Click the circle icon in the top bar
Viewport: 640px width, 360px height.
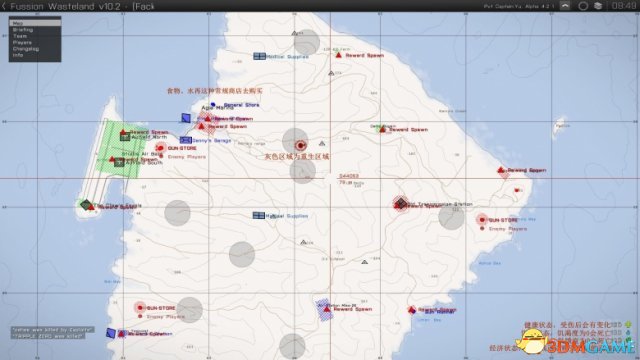pyautogui.click(x=583, y=6)
